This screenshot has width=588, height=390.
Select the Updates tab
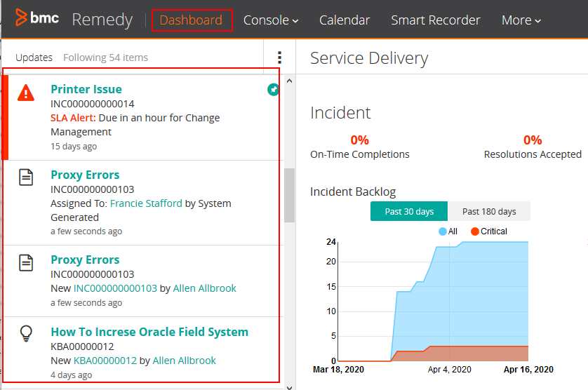pyautogui.click(x=34, y=58)
